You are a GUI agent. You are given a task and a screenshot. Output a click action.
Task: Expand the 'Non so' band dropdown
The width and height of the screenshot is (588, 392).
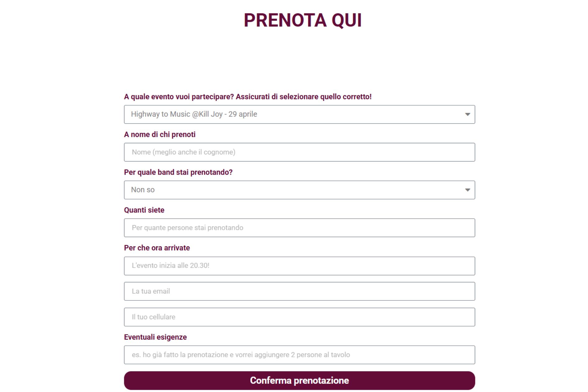pos(299,190)
